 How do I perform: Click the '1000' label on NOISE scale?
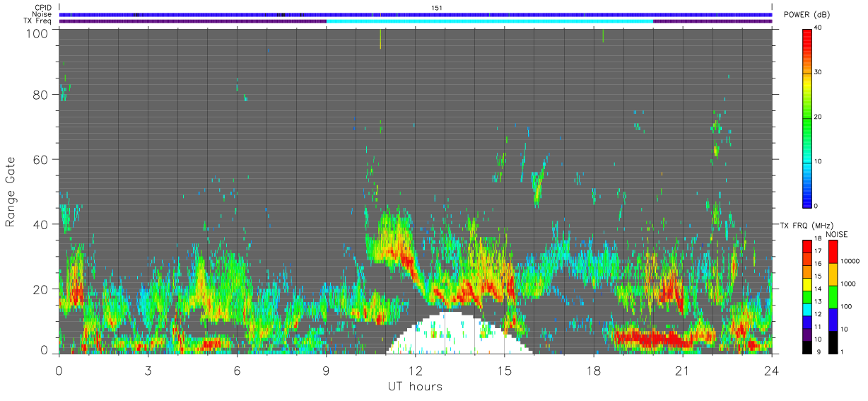[849, 284]
